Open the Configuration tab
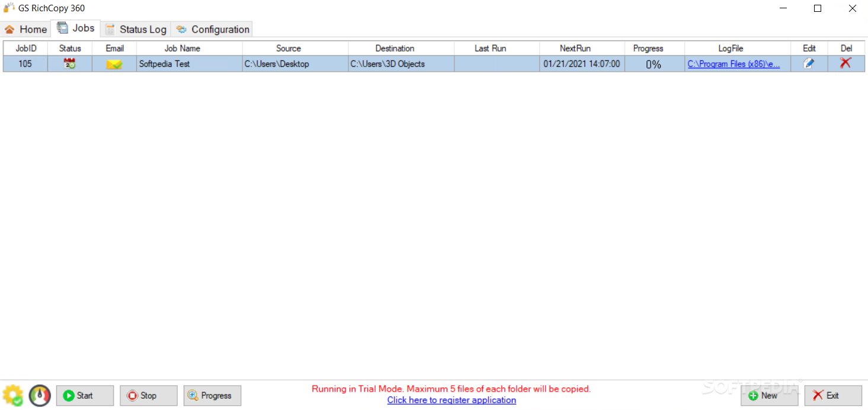Screen dimensions: 868x410 (x=213, y=29)
